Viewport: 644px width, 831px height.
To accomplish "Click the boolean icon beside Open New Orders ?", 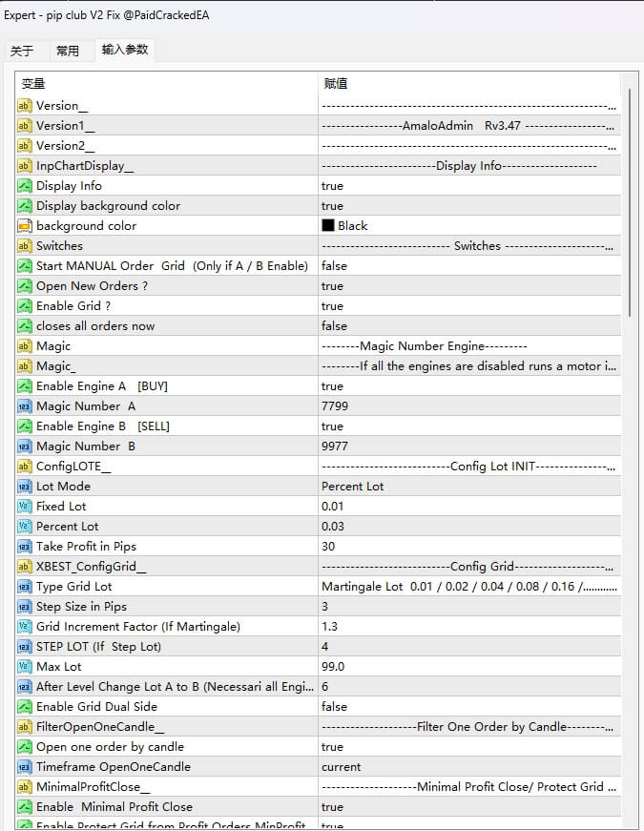I will click(x=25, y=286).
